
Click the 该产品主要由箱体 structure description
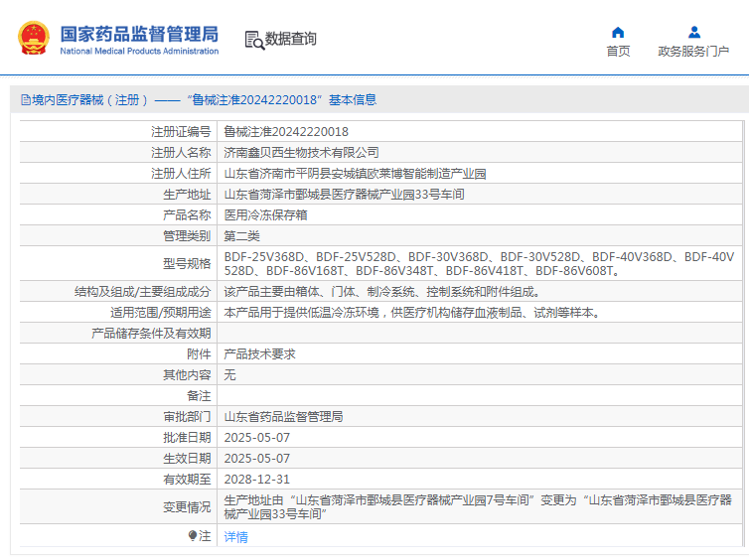click(x=382, y=292)
